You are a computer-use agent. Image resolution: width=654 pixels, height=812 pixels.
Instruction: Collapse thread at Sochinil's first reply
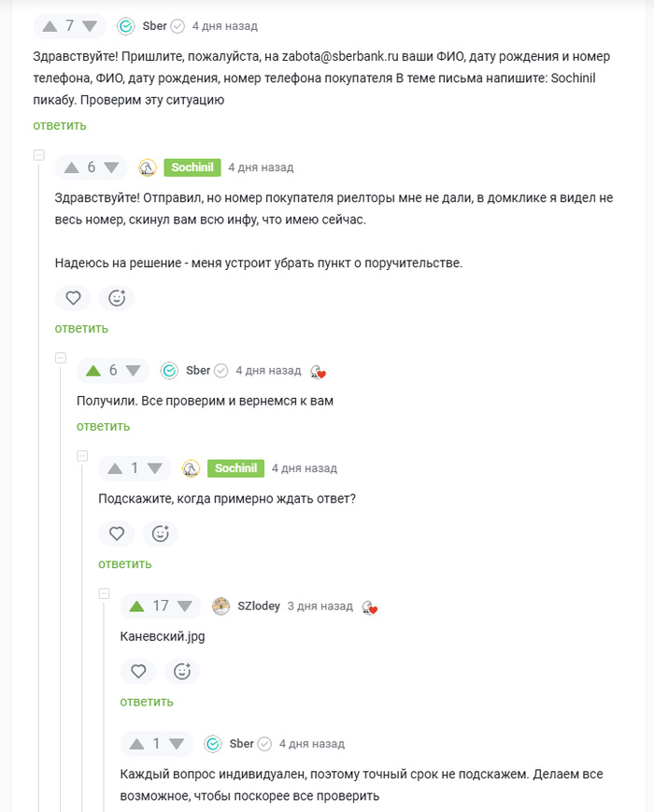point(39,155)
